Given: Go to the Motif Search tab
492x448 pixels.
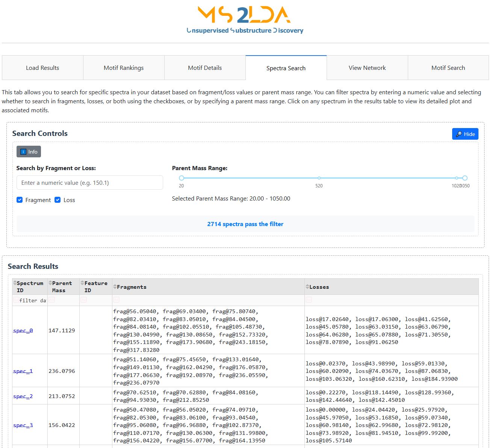Looking at the screenshot, I should pos(448,68).
